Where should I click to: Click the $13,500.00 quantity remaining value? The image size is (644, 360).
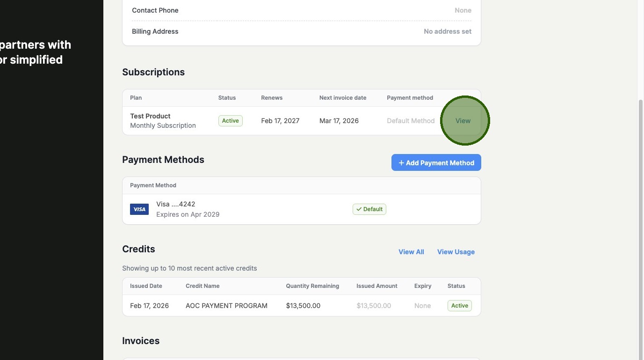point(303,306)
